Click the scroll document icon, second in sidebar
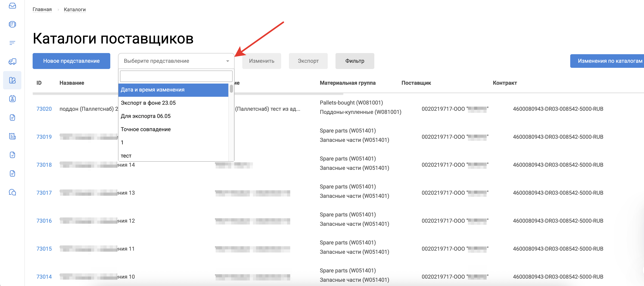Viewport: 644px width, 286px height. tap(12, 24)
